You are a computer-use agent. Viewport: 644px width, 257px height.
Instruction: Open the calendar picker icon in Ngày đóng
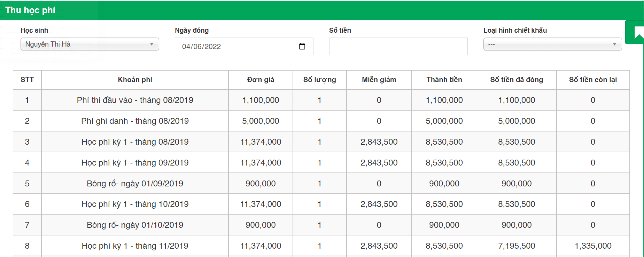[x=302, y=47]
